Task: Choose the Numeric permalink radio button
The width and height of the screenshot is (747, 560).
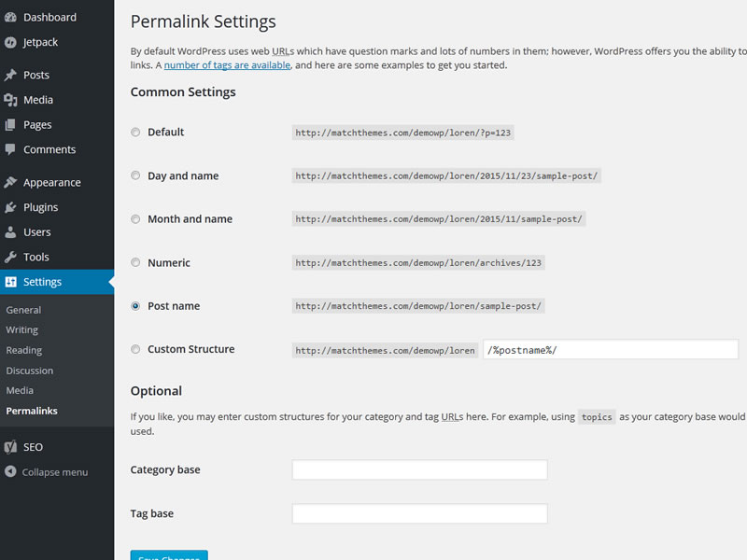Action: click(136, 263)
